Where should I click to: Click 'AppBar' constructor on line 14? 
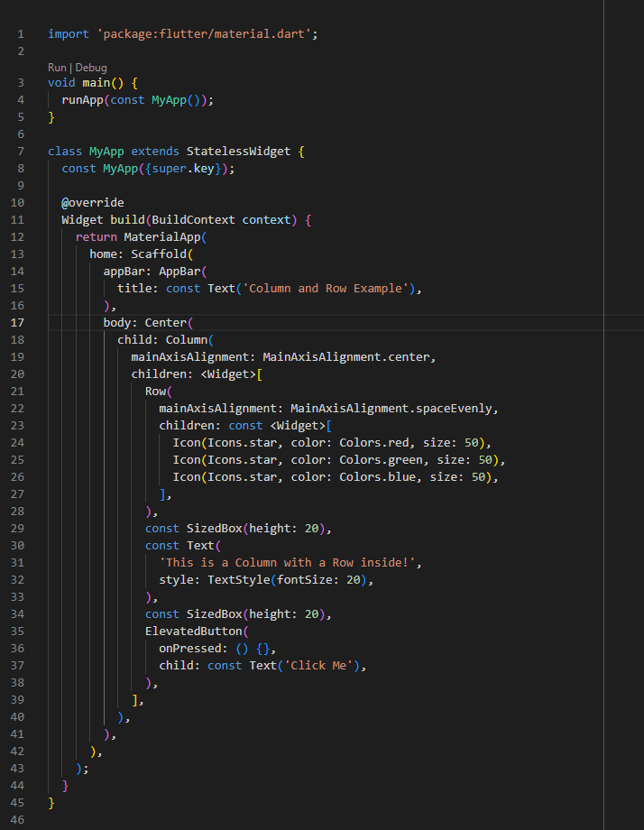(x=179, y=271)
